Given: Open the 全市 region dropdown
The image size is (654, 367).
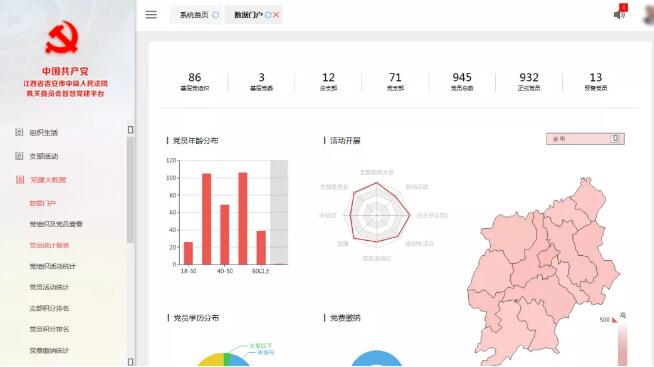Looking at the screenshot, I should (x=585, y=139).
